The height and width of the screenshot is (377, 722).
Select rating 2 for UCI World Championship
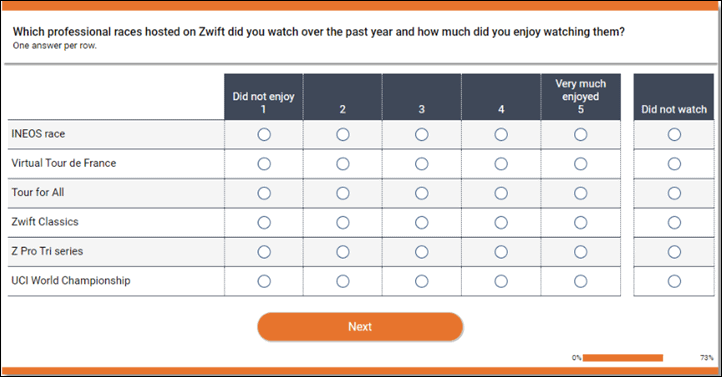tap(343, 281)
